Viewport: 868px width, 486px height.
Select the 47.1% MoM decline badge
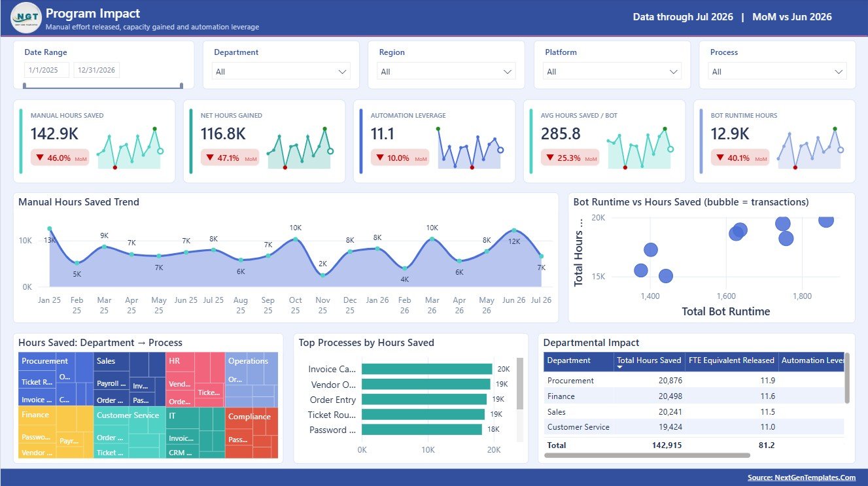[x=230, y=158]
